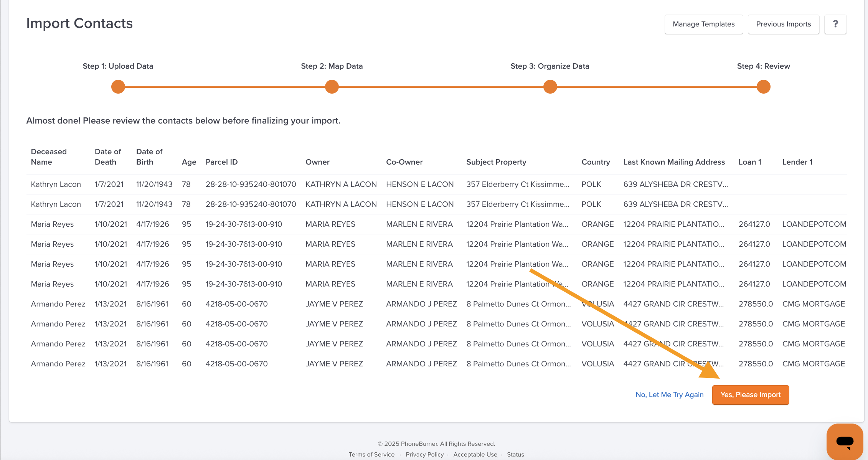Image resolution: width=868 pixels, height=460 pixels.
Task: View Previous Imports
Action: 783,24
